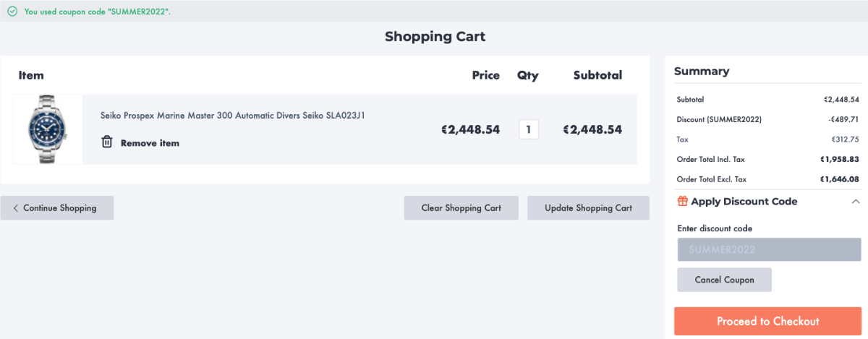Image resolution: width=868 pixels, height=339 pixels.
Task: Click the coupon used success message
Action: click(102, 12)
